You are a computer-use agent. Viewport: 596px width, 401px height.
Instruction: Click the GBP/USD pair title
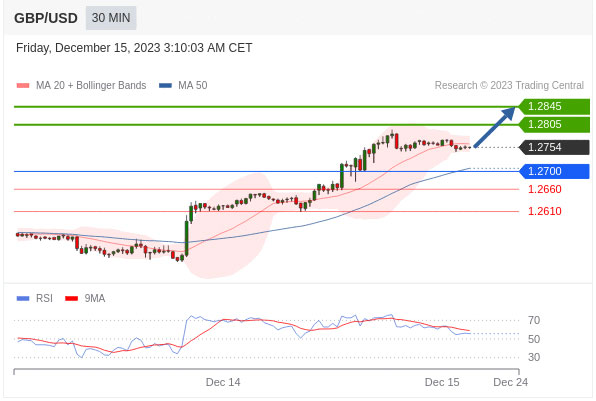[x=46, y=18]
